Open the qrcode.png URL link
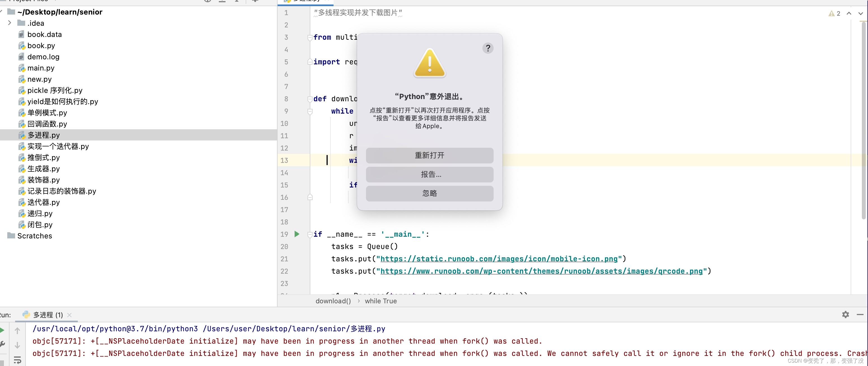This screenshot has height=366, width=868. (x=541, y=271)
